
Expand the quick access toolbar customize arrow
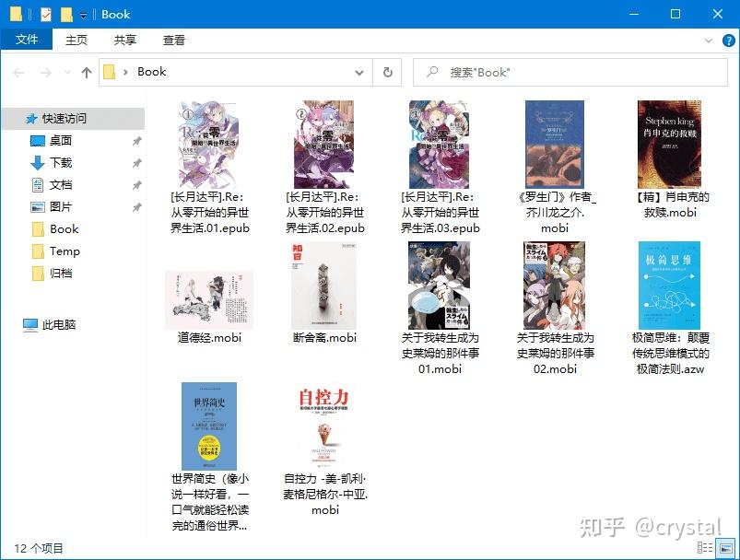pyautogui.click(x=81, y=14)
